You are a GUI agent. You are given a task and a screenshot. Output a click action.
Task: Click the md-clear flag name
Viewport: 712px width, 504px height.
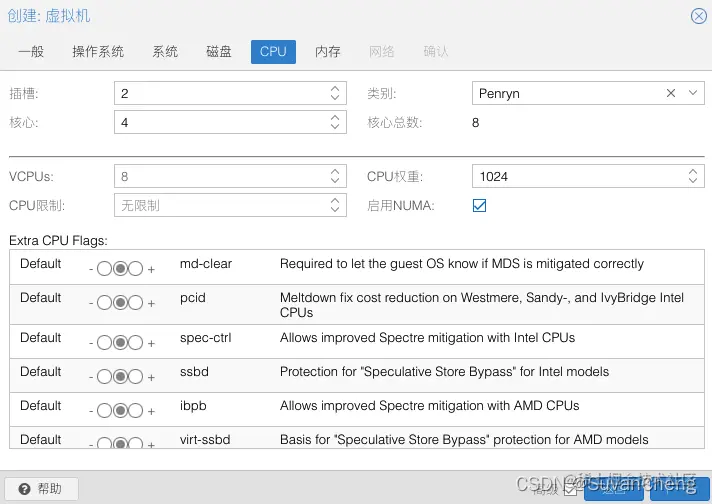(x=206, y=264)
